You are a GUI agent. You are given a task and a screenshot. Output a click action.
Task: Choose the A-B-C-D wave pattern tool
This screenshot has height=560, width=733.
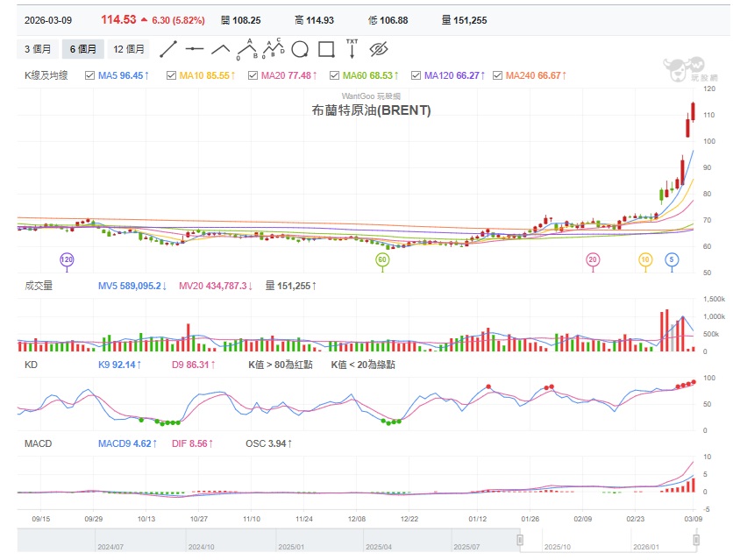click(x=274, y=50)
